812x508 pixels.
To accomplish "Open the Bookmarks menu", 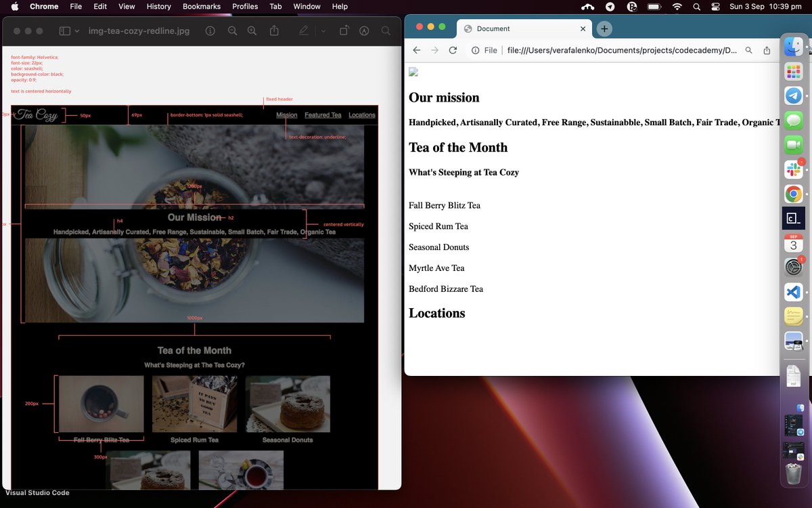I will coord(202,6).
